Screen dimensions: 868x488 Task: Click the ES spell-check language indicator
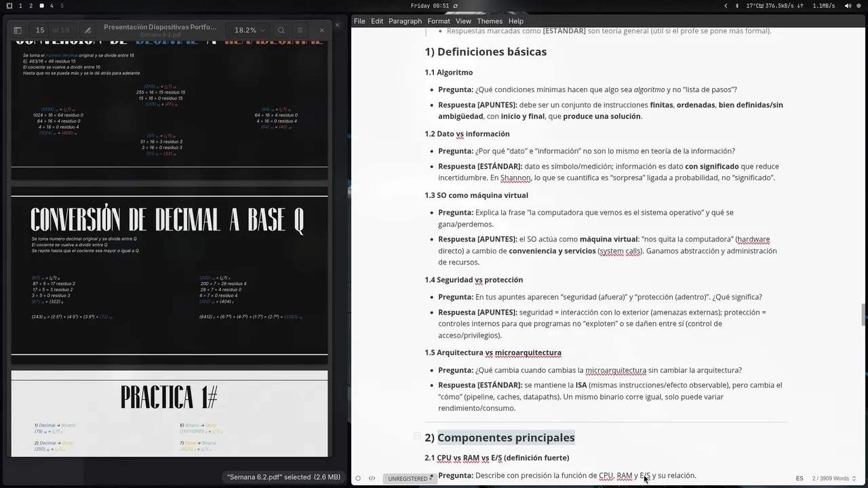click(x=800, y=479)
